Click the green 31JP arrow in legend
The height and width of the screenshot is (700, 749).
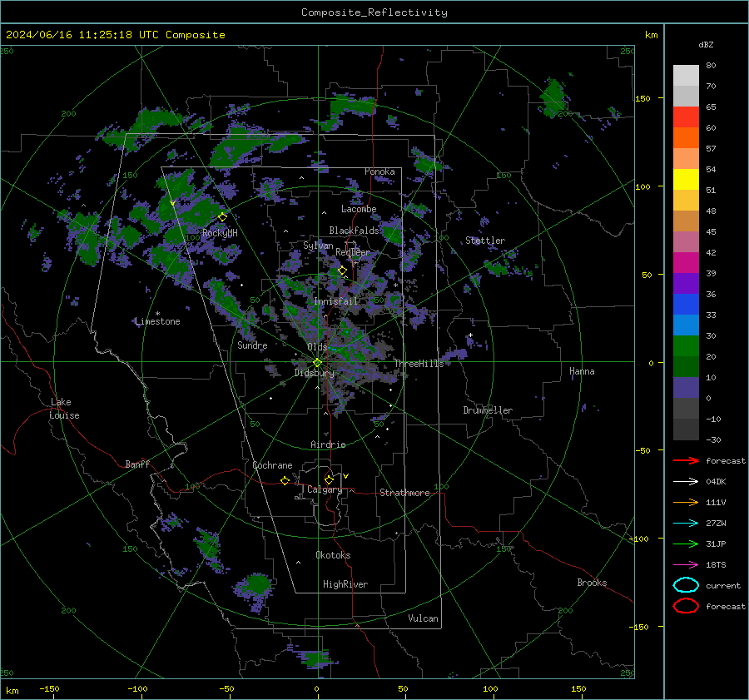(686, 544)
